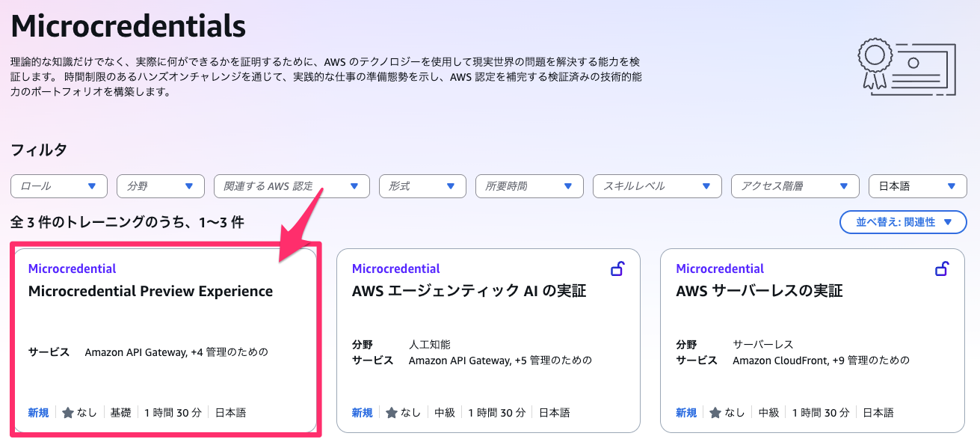
Task: Click star rating icon on エージェンティック AI card
Action: [392, 413]
